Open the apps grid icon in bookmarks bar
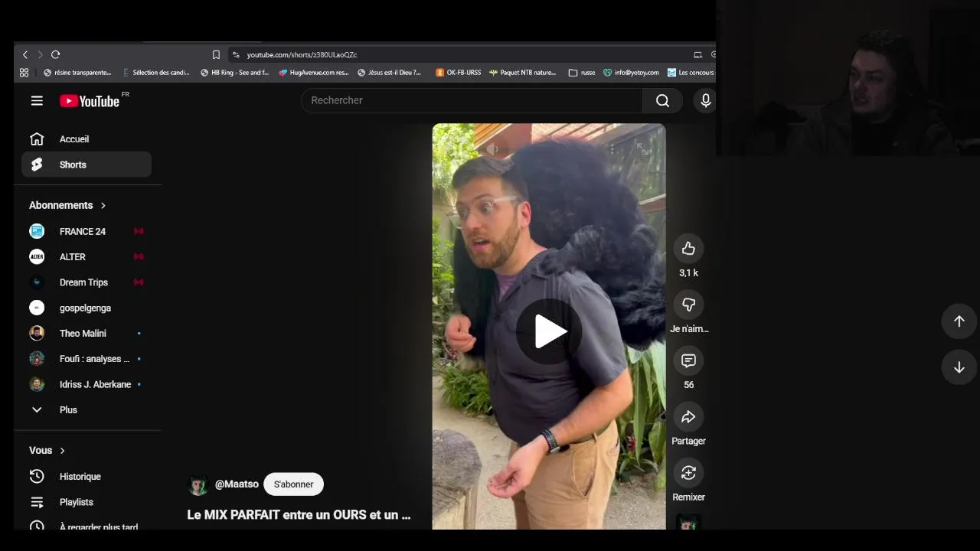This screenshot has height=551, width=980. click(x=24, y=73)
